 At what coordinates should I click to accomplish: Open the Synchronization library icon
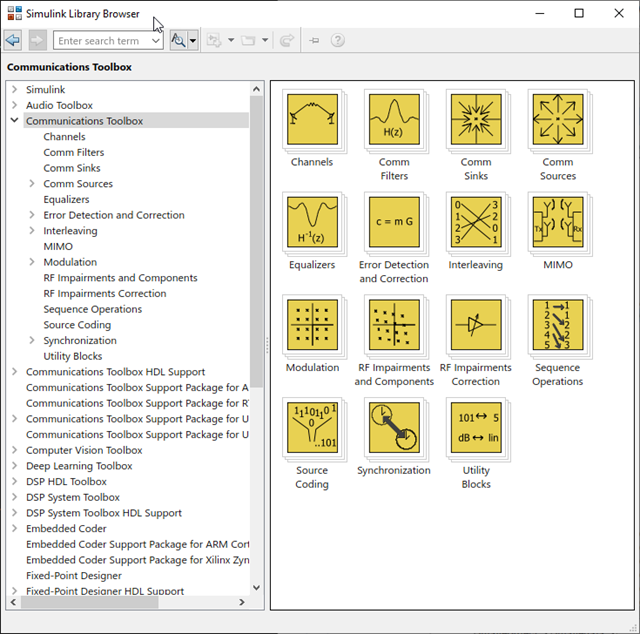tap(394, 427)
